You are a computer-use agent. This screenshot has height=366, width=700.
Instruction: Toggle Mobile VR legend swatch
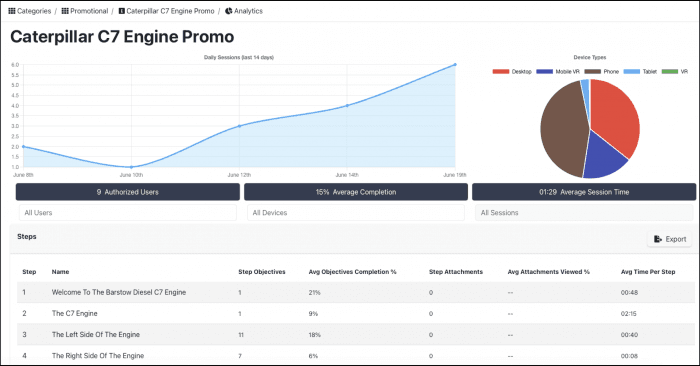tap(544, 71)
